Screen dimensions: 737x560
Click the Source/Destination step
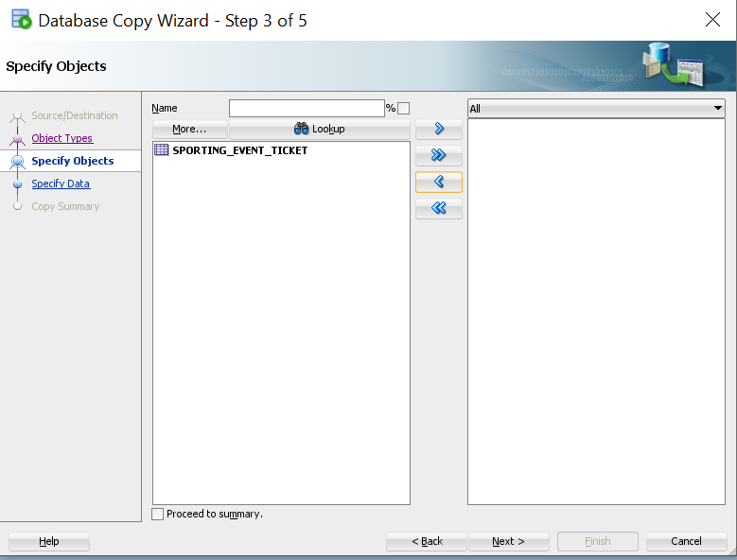click(x=74, y=115)
